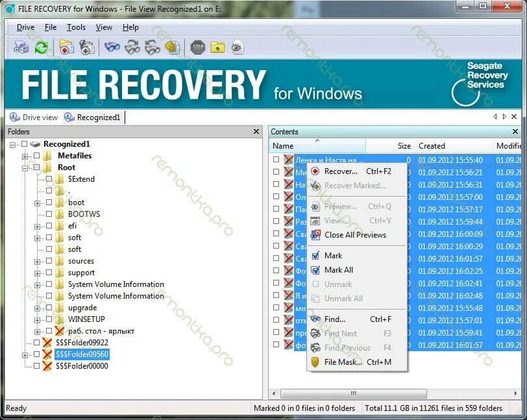The width and height of the screenshot is (527, 420).
Task: Click the Find Previous binoculars toolbar icon
Action: 153,47
